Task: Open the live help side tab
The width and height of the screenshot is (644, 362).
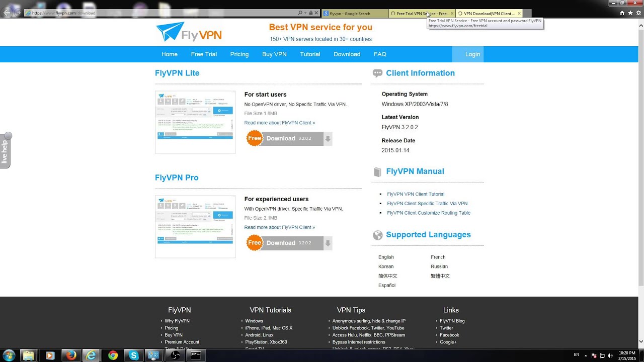Action: pyautogui.click(x=5, y=150)
